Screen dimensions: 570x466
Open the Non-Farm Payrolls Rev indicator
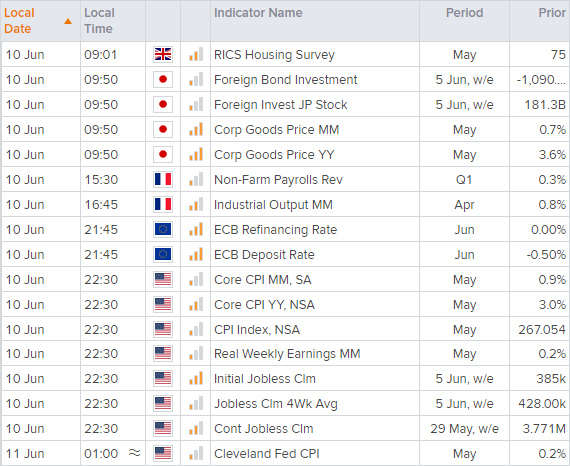tap(278, 180)
